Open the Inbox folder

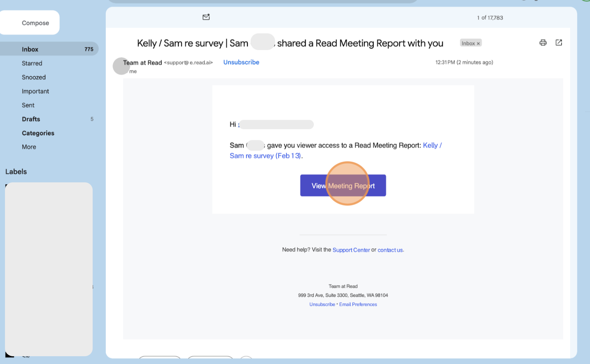tap(49, 49)
